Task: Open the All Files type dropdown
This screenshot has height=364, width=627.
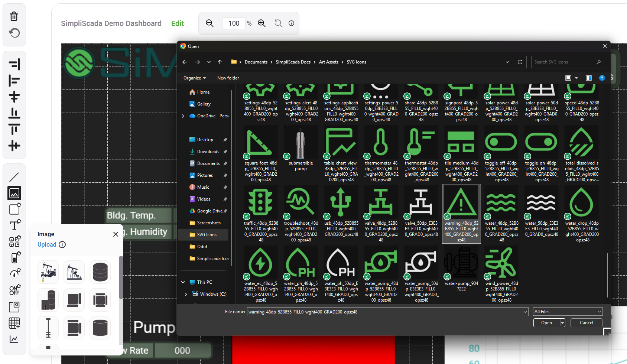Action: tap(568, 312)
